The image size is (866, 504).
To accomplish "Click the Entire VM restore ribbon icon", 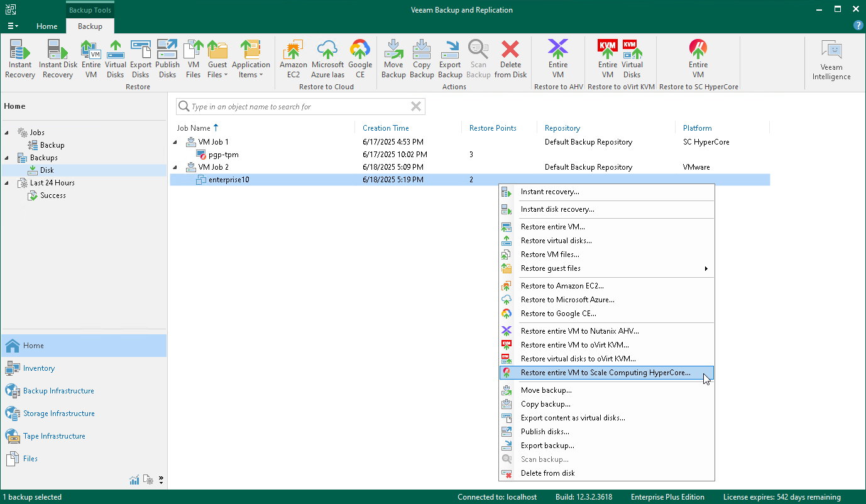I will (91, 59).
